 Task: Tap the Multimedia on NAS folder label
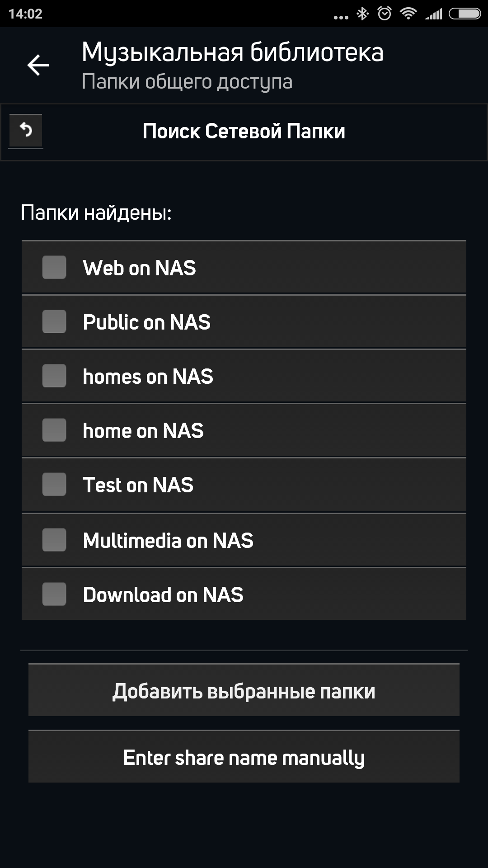coord(168,541)
